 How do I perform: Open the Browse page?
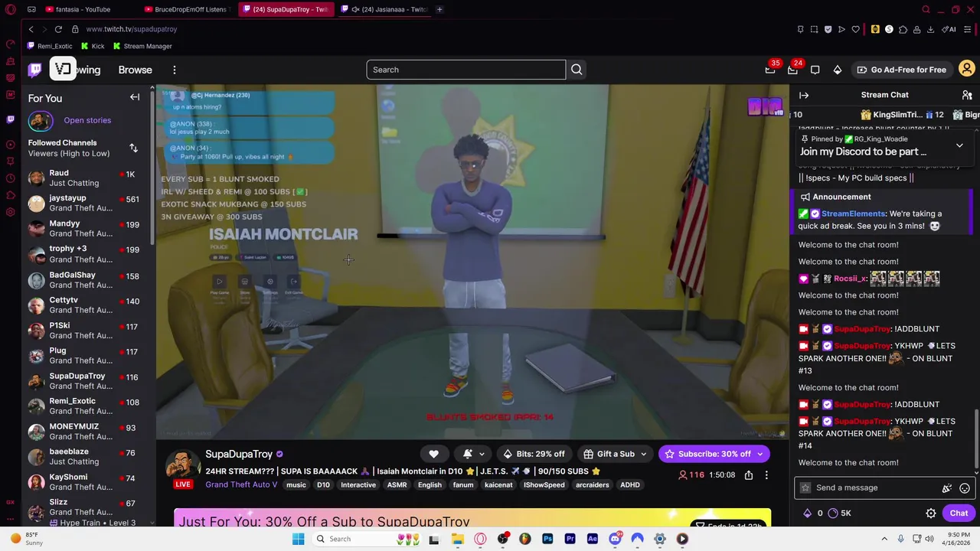coord(136,70)
